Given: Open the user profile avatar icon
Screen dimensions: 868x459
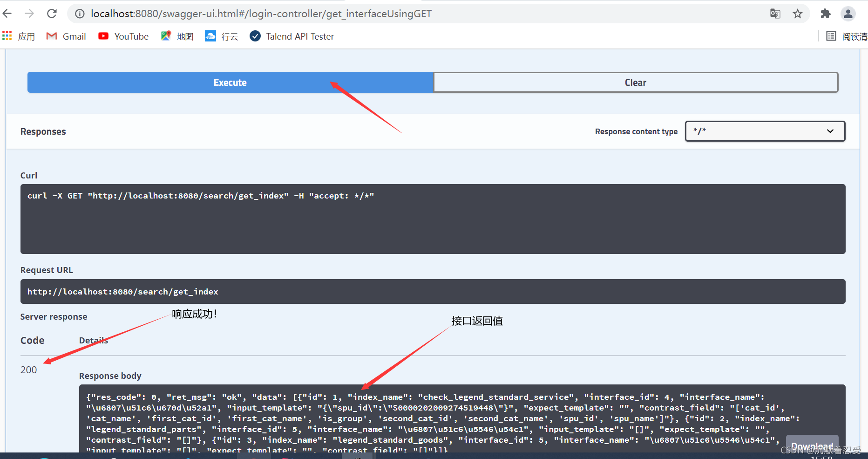Looking at the screenshot, I should tap(848, 14).
